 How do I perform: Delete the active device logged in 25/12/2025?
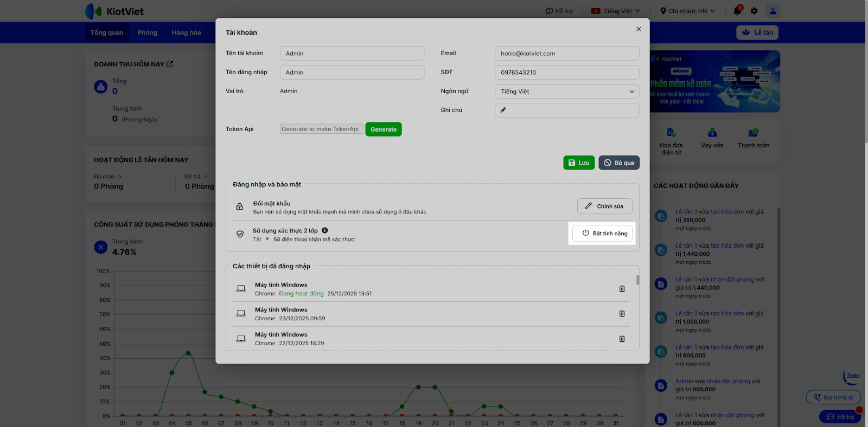pos(622,289)
